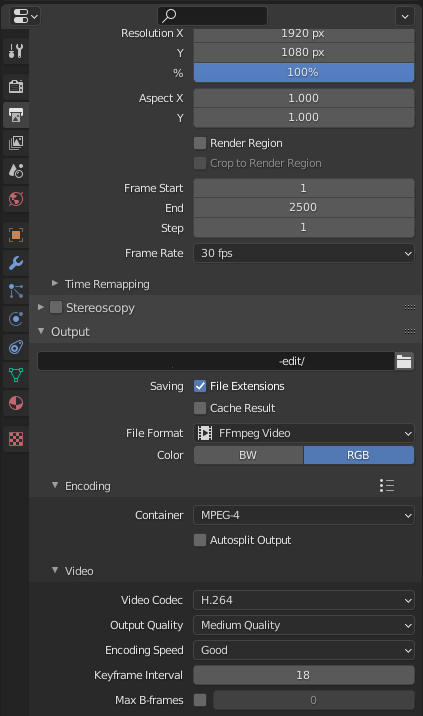
Task: Open Modifiers wrench tab
Action: click(x=16, y=263)
